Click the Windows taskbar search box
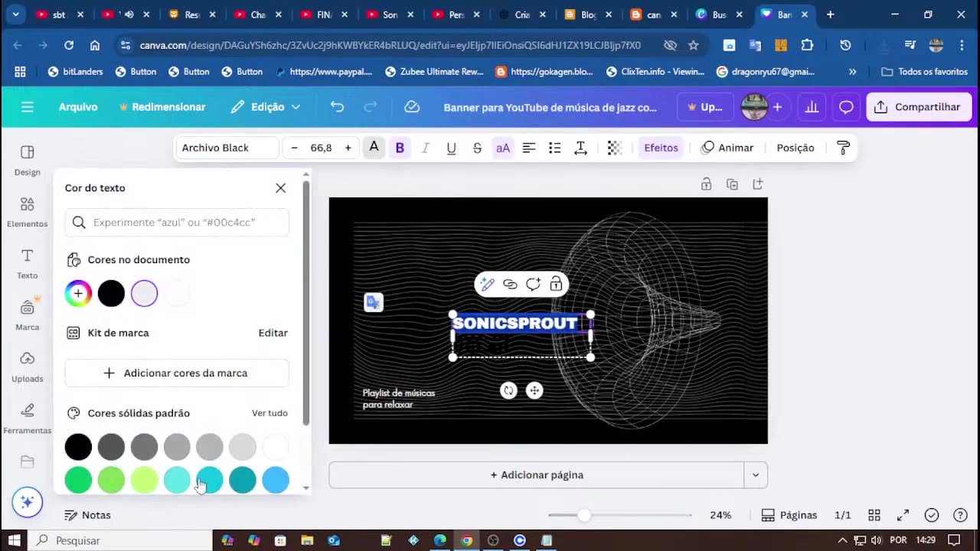The height and width of the screenshot is (551, 980). click(121, 540)
